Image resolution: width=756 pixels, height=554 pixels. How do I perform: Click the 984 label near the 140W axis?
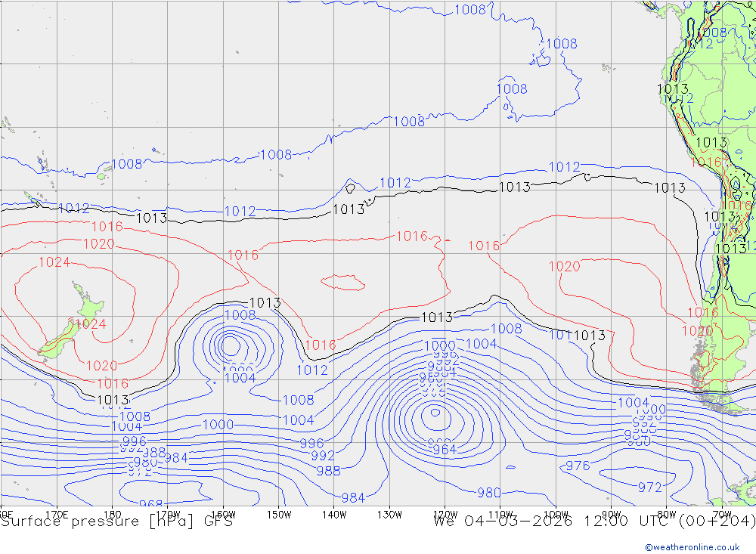click(x=353, y=498)
